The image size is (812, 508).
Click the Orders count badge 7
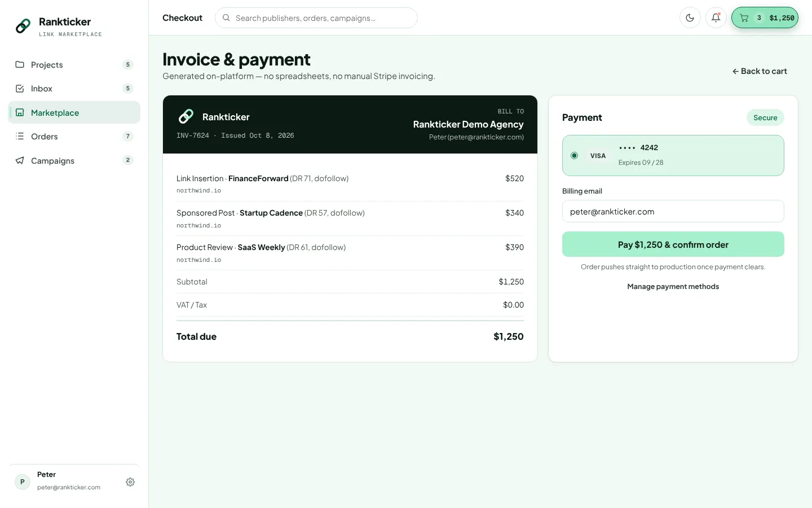coord(128,136)
